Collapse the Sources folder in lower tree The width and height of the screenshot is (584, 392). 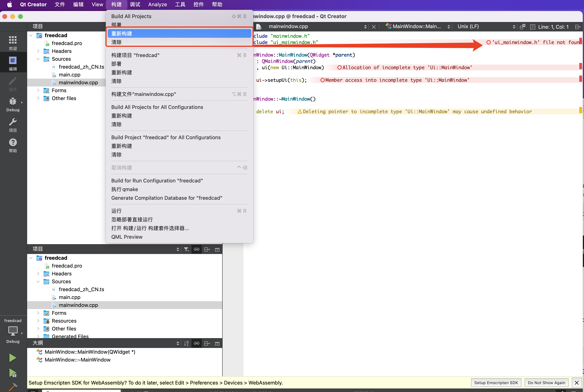(x=38, y=282)
